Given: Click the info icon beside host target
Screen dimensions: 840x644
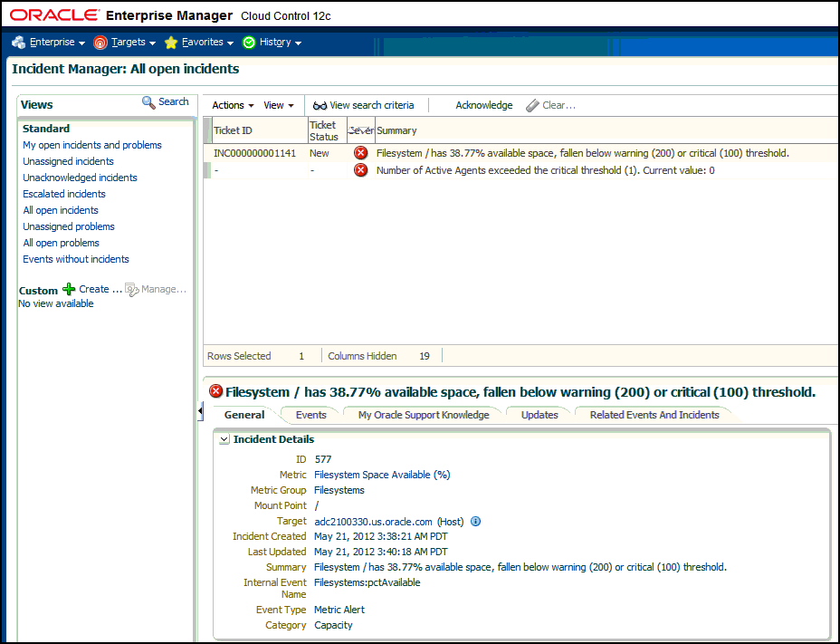Looking at the screenshot, I should [x=476, y=521].
